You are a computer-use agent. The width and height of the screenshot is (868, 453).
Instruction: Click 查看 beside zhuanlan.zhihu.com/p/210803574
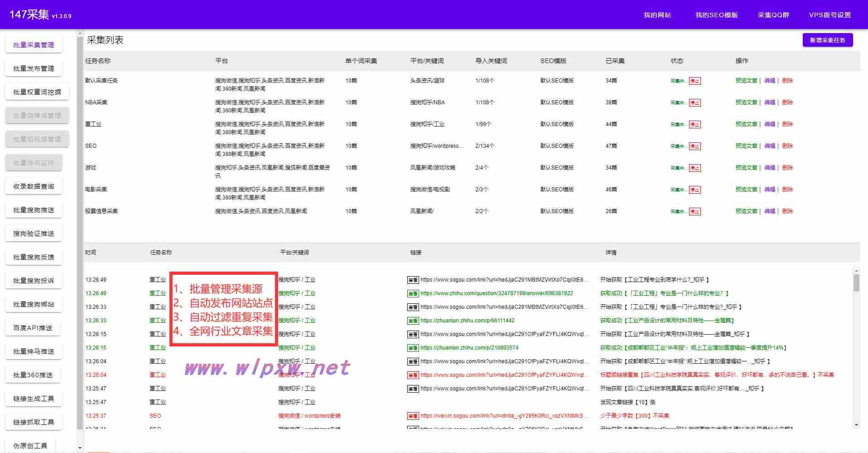(x=413, y=348)
